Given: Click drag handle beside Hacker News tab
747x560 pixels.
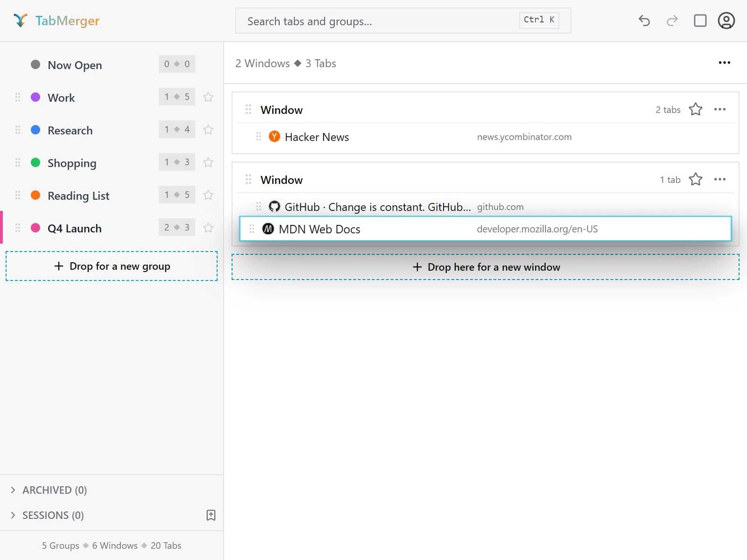Looking at the screenshot, I should [x=259, y=136].
